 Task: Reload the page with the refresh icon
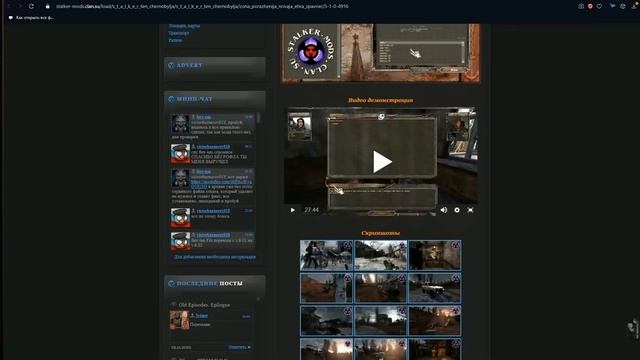(x=31, y=7)
